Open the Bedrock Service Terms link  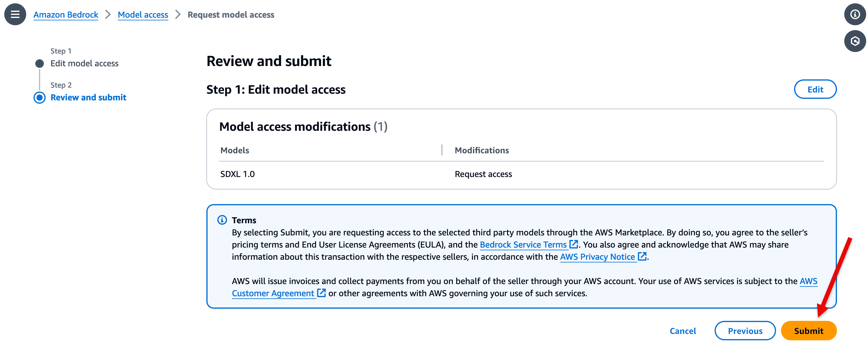click(x=523, y=245)
